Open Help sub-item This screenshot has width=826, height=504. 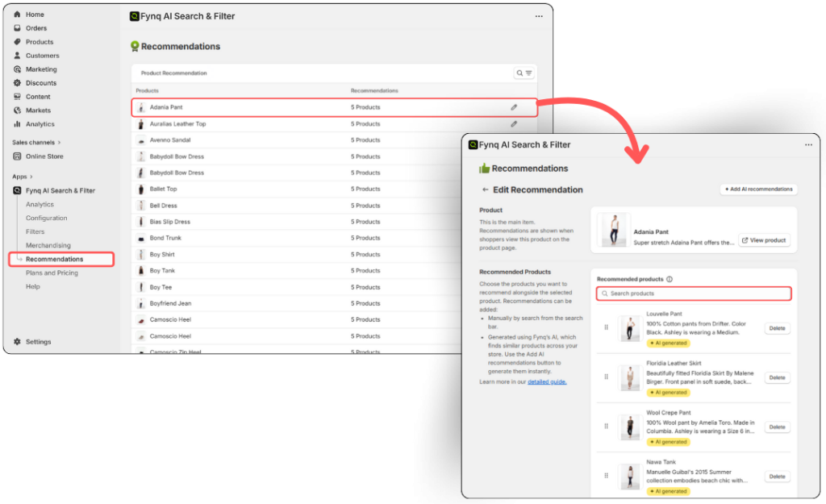[32, 286]
